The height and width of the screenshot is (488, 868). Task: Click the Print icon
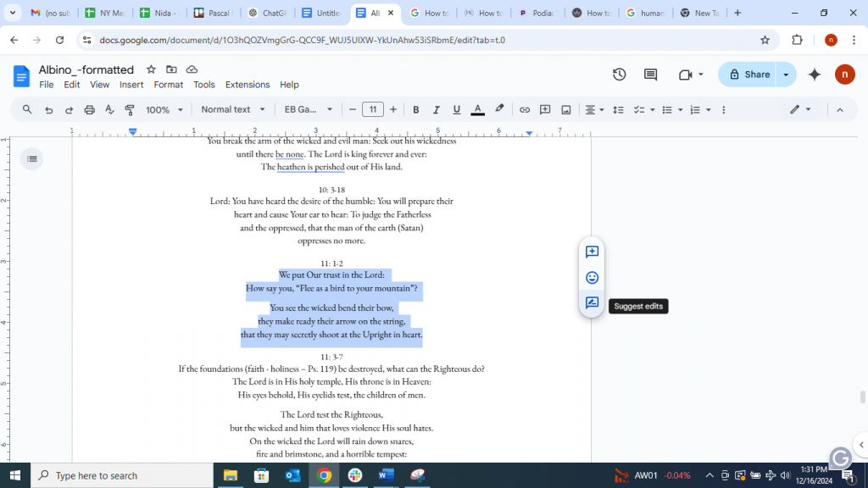[90, 108]
